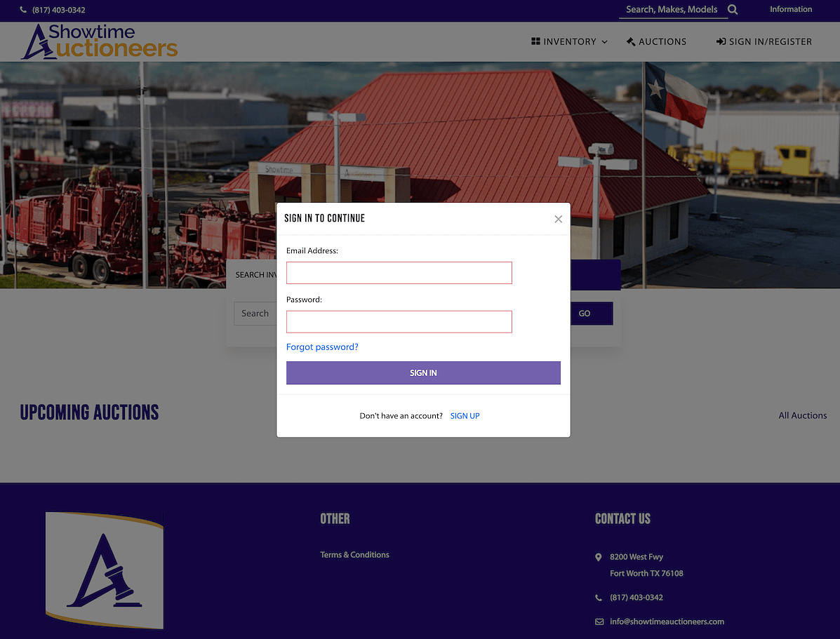Close the sign-in dialog with the X

click(x=558, y=219)
